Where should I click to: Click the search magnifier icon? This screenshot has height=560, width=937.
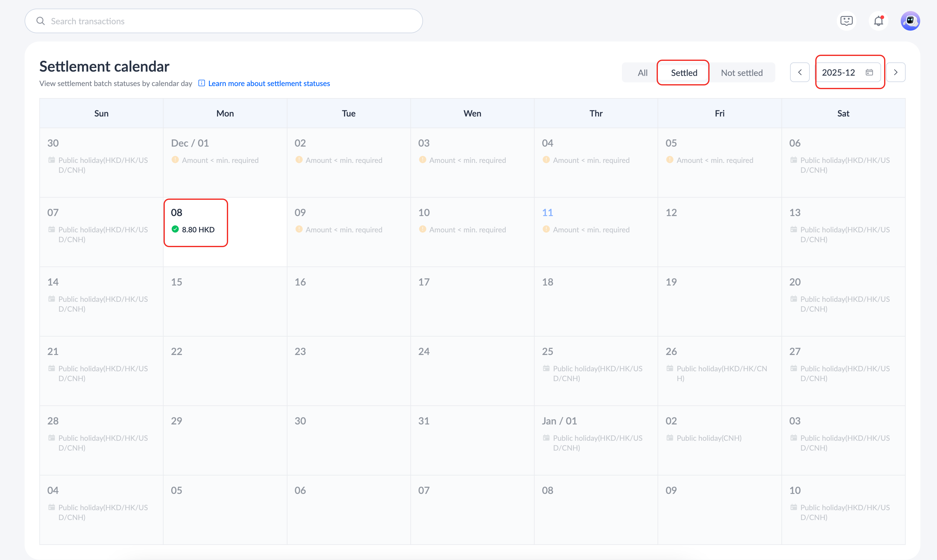click(x=40, y=21)
